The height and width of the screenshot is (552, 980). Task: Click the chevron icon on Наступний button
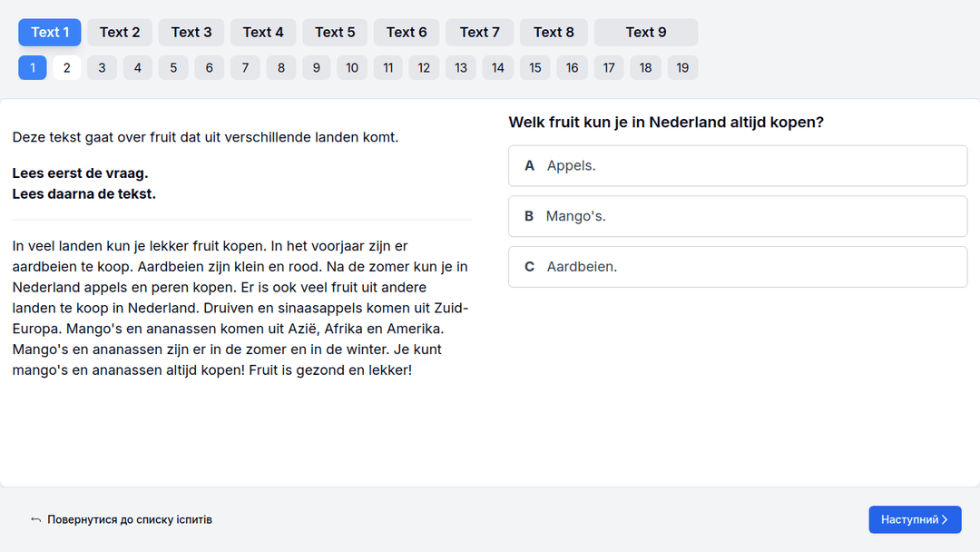pos(945,519)
